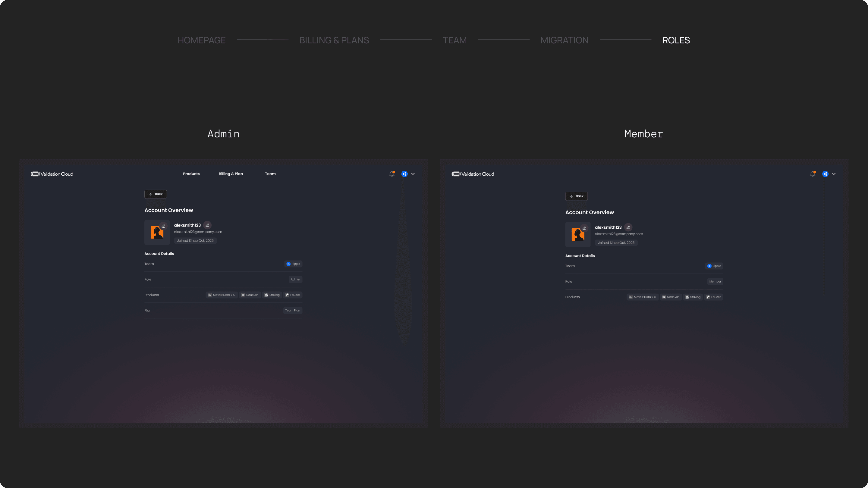Viewport: 868px width, 488px height.
Task: Click notification bell in Admin panel
Action: [392, 174]
